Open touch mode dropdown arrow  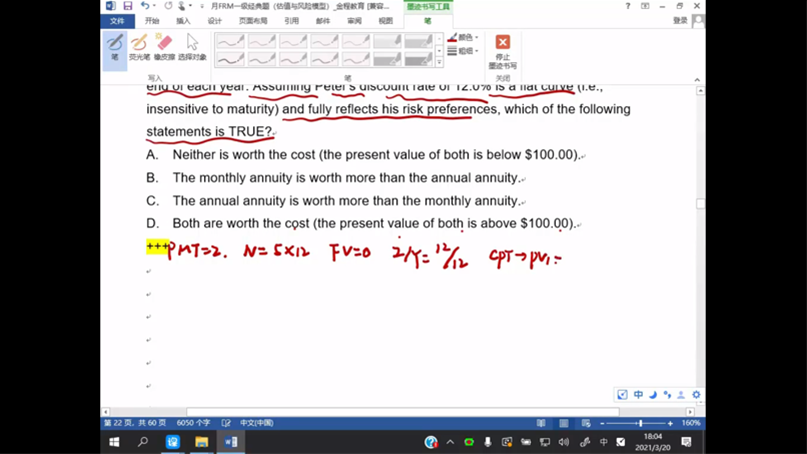click(x=190, y=6)
